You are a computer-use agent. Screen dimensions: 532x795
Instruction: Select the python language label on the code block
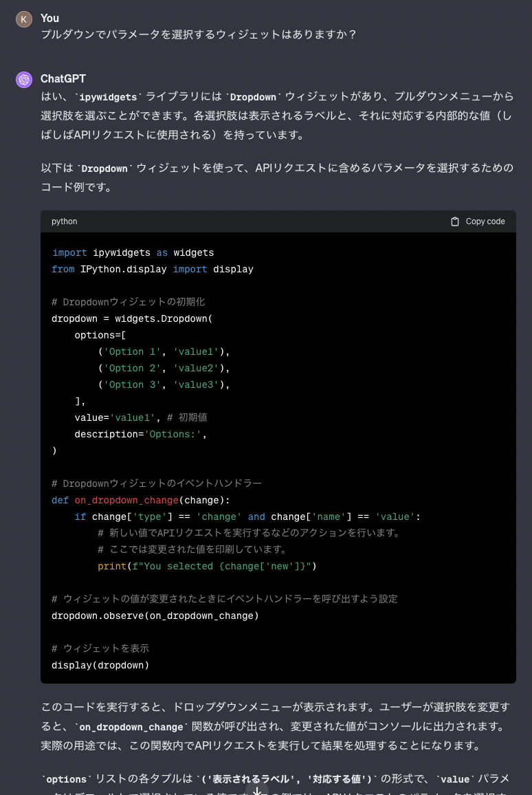[64, 221]
